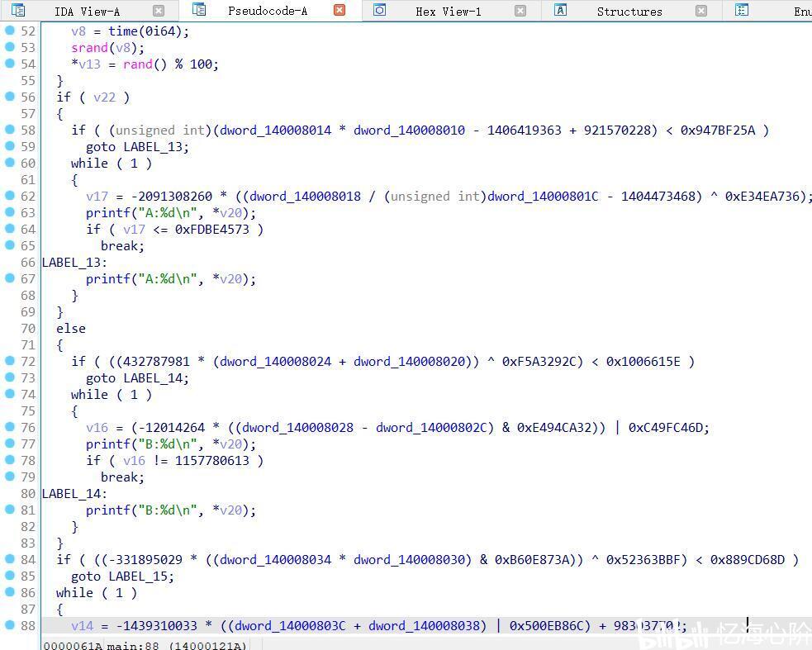Click constant 0x947BF25A on line 58
Image resolution: width=812 pixels, height=650 pixels.
click(x=717, y=130)
